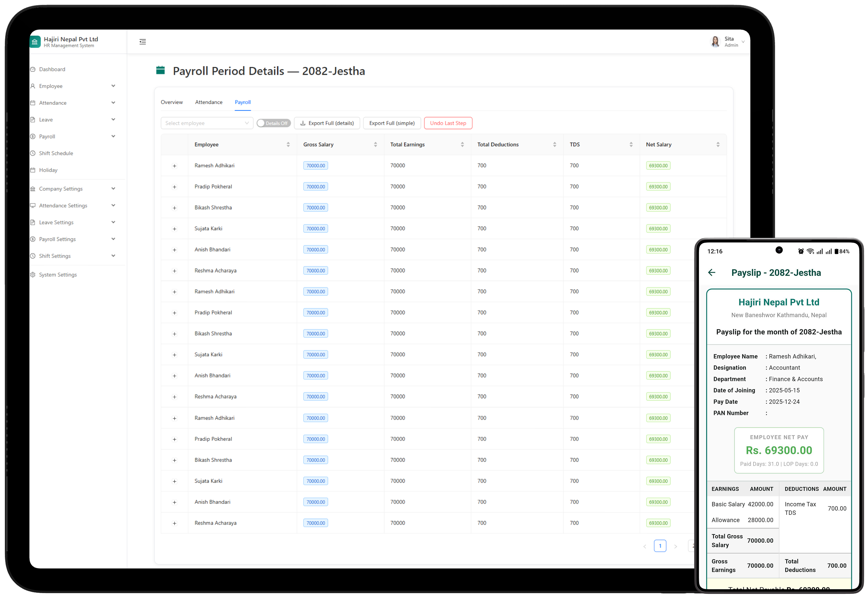Image resolution: width=868 pixels, height=598 pixels.
Task: Expand first Ramesh Adhikari row details
Action: [x=174, y=166]
